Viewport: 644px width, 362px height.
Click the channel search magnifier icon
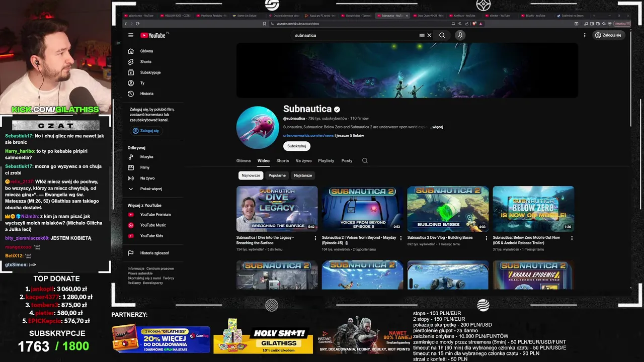pyautogui.click(x=365, y=161)
